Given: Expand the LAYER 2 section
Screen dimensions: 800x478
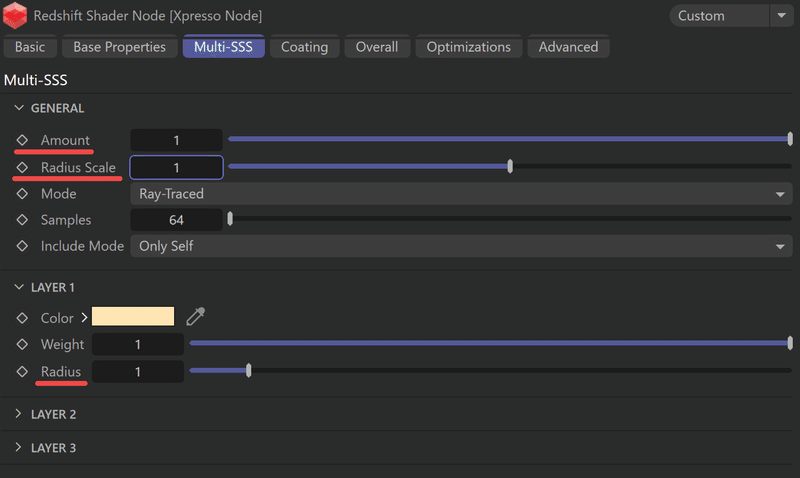Looking at the screenshot, I should click(18, 414).
